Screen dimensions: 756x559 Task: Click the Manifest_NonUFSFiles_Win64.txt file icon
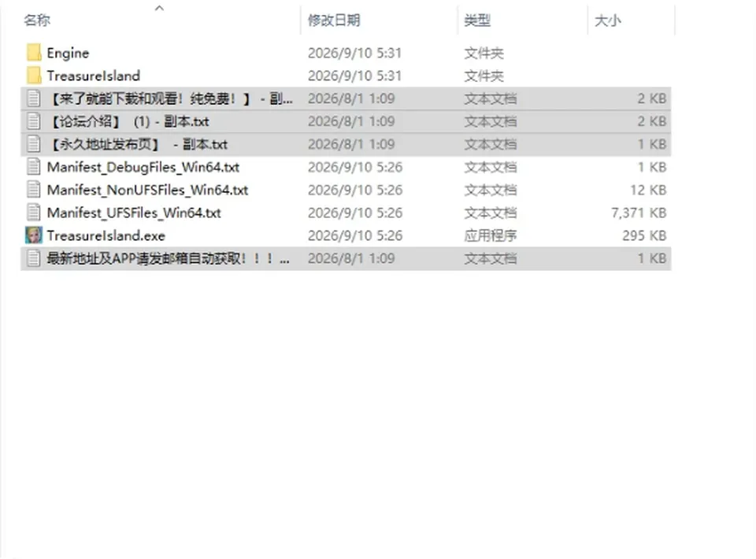pyautogui.click(x=34, y=190)
